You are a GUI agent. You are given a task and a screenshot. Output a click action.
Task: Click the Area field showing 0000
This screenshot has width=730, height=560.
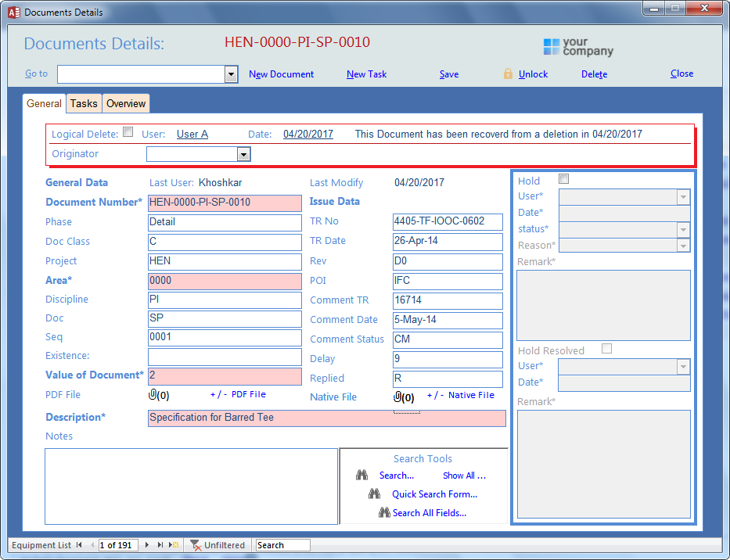coord(225,281)
